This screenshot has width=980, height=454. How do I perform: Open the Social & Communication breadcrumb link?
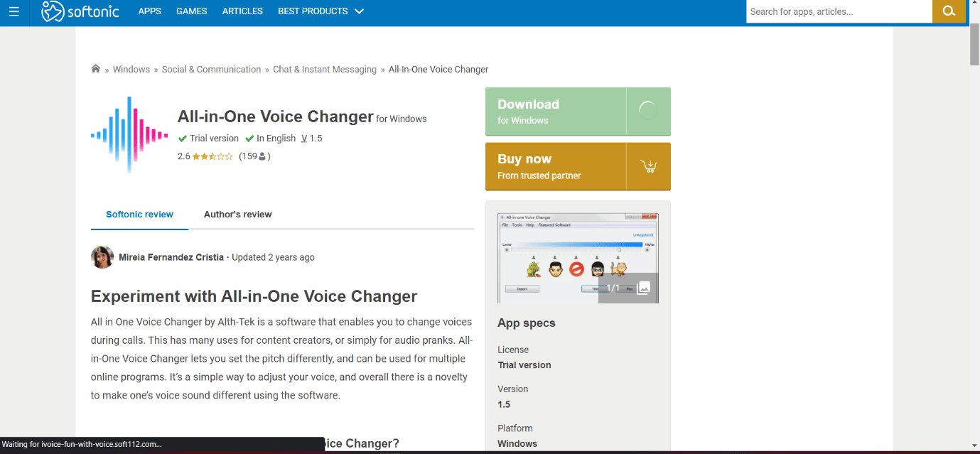[212, 70]
